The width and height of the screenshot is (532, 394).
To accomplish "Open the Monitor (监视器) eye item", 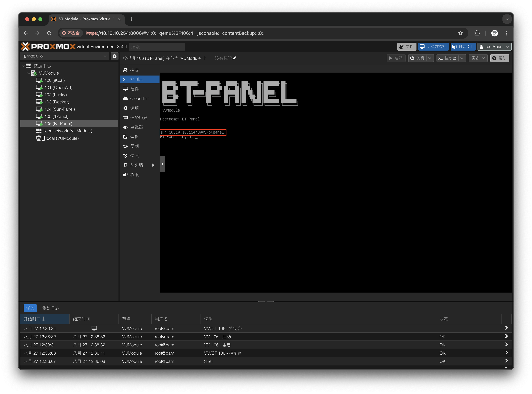I will (136, 127).
